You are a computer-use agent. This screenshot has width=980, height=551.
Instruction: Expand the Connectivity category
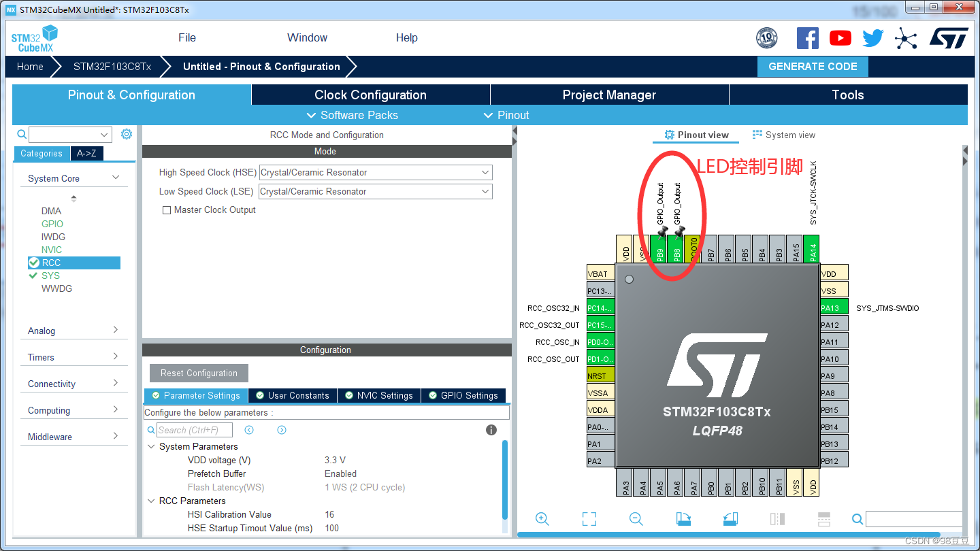116,383
